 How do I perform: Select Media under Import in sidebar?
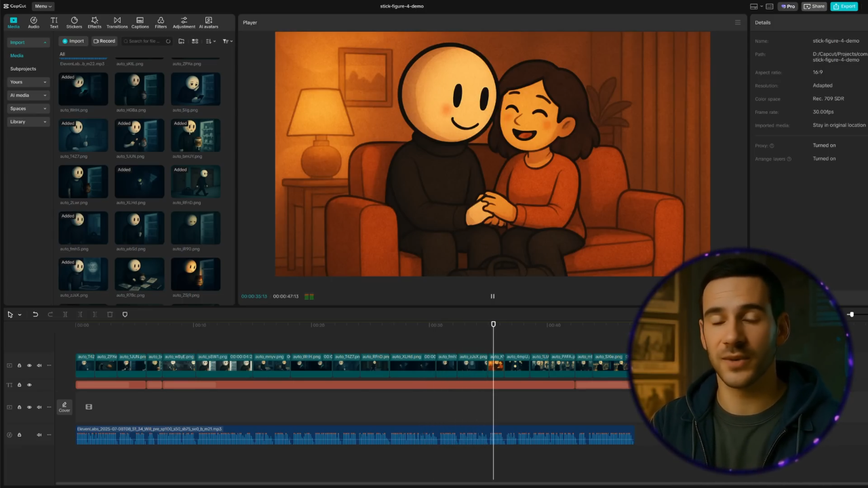click(17, 56)
